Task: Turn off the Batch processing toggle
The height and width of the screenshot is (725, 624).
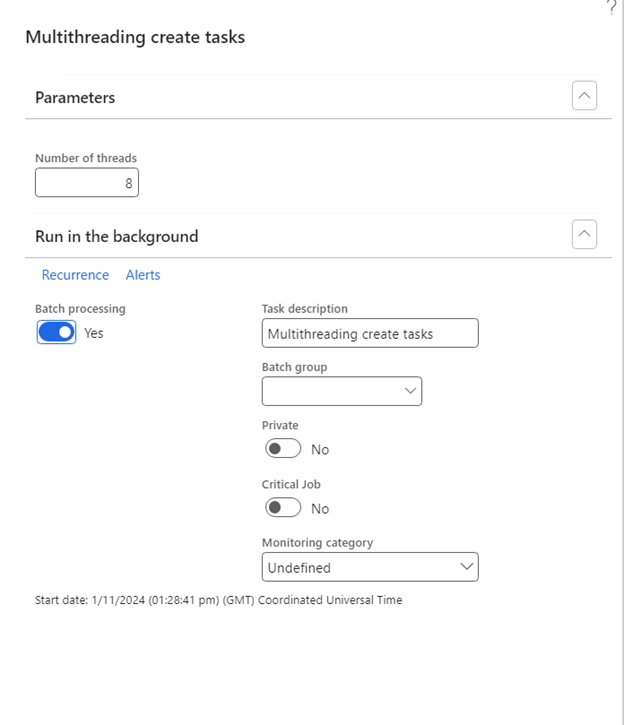Action: click(57, 333)
